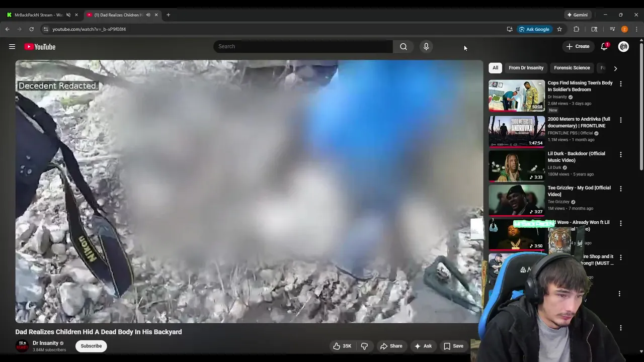This screenshot has width=644, height=362.
Task: Open the account avatar menu
Action: (623, 47)
